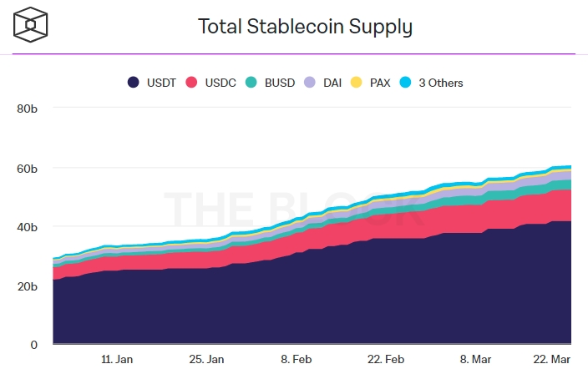588x369 pixels.
Task: Click the PAX yellow legend dot
Action: 357,83
